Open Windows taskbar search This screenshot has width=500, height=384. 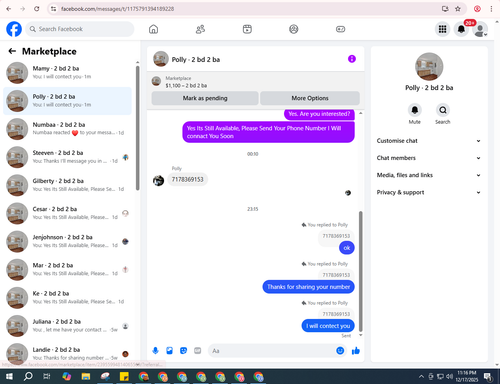[28, 376]
